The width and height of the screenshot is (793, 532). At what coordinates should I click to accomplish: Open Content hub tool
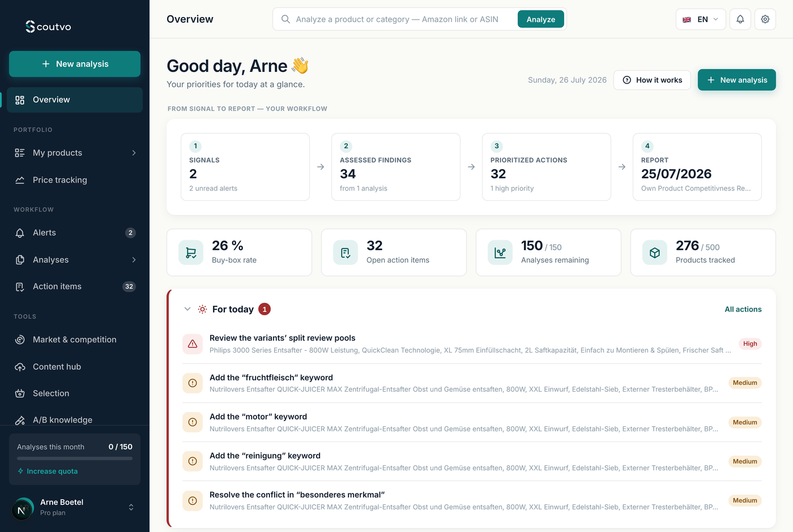pos(75,367)
